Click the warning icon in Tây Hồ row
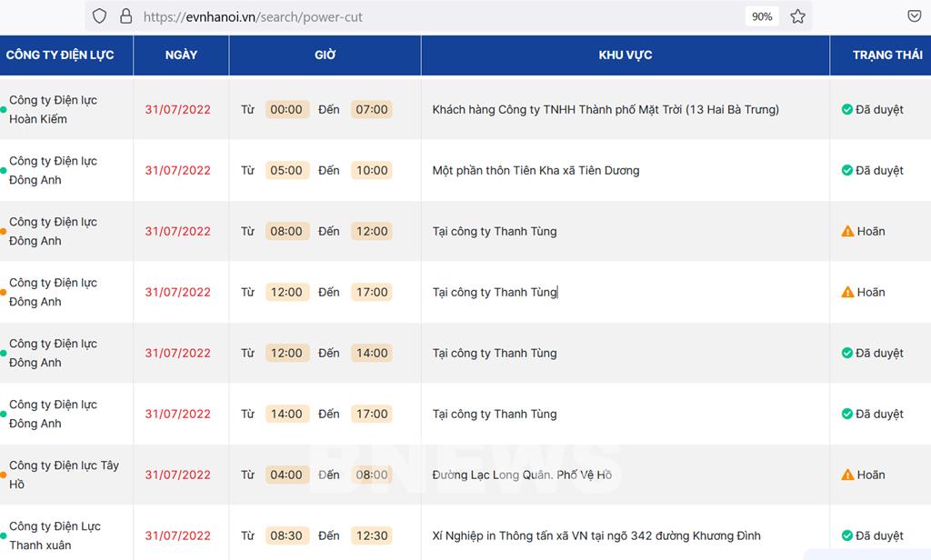This screenshot has width=931, height=560. 848,475
